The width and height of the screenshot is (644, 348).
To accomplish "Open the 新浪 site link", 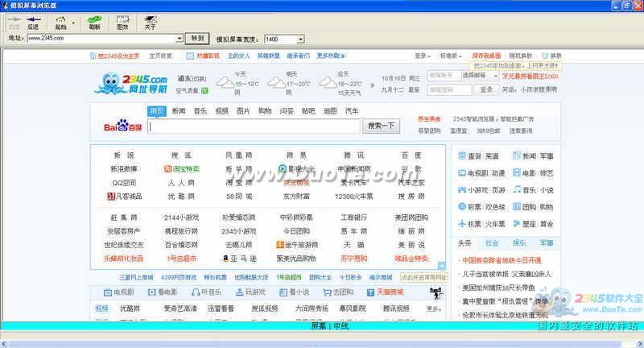I will point(124,155).
